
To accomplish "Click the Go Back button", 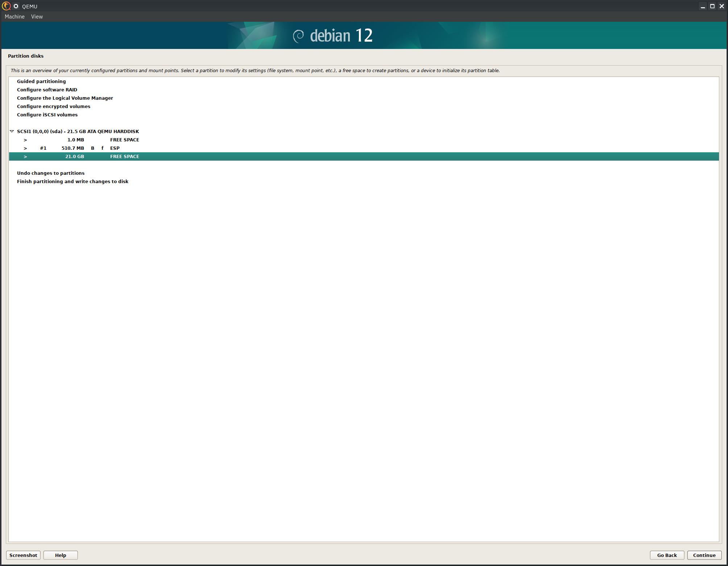I will [x=667, y=555].
